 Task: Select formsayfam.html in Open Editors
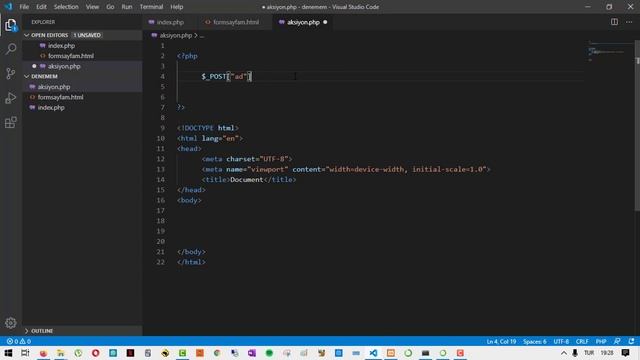[x=71, y=56]
